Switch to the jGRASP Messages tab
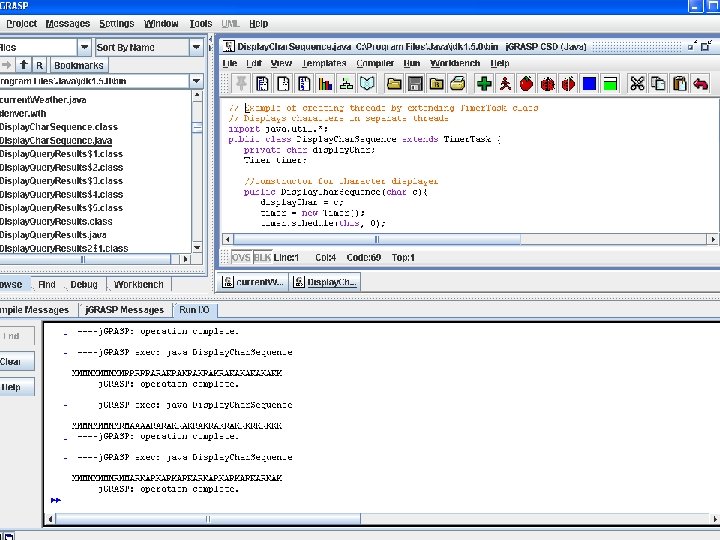 click(x=124, y=310)
